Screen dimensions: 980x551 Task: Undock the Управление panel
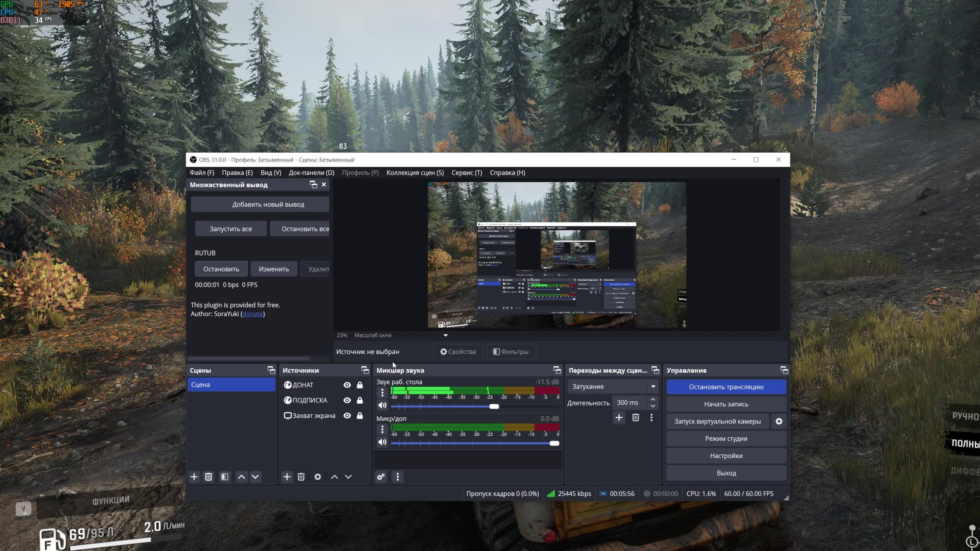tap(784, 370)
